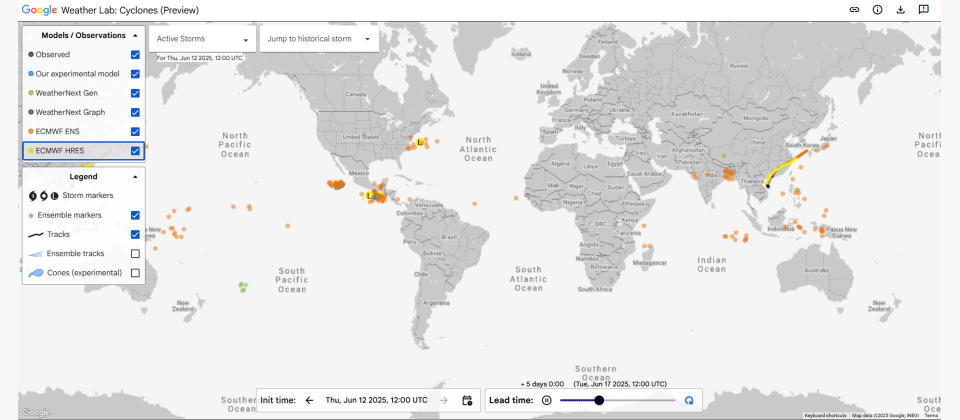Click the Google map logo at bottom left
Image resolution: width=960 pixels, height=420 pixels.
click(x=36, y=413)
